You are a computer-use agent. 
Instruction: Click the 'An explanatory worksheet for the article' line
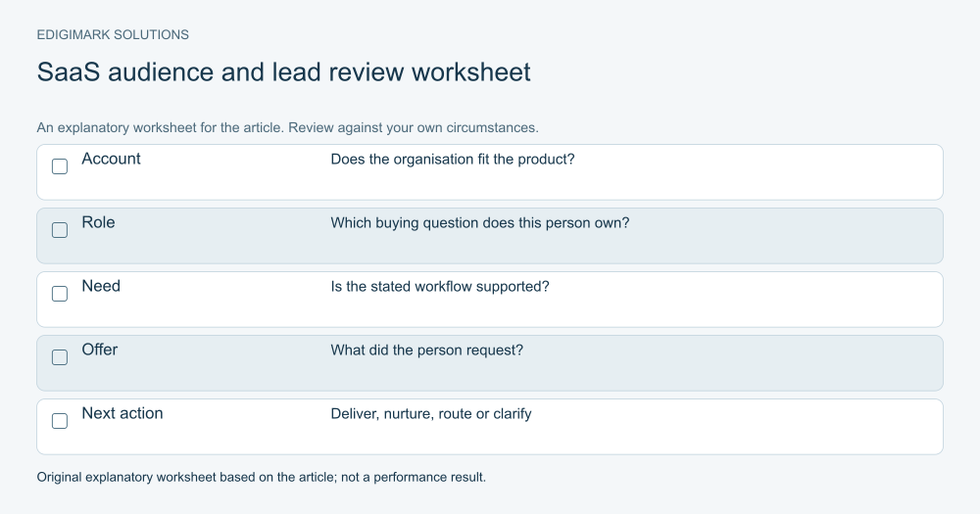point(287,127)
